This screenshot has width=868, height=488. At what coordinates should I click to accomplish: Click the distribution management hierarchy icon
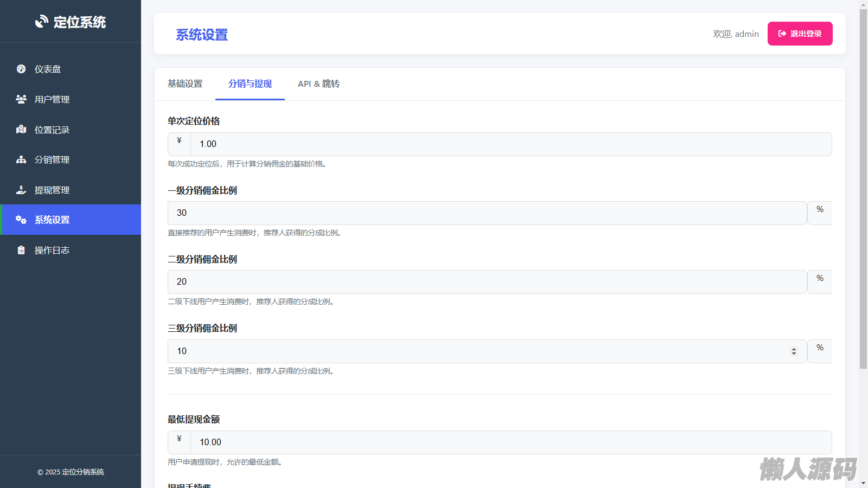click(21, 159)
